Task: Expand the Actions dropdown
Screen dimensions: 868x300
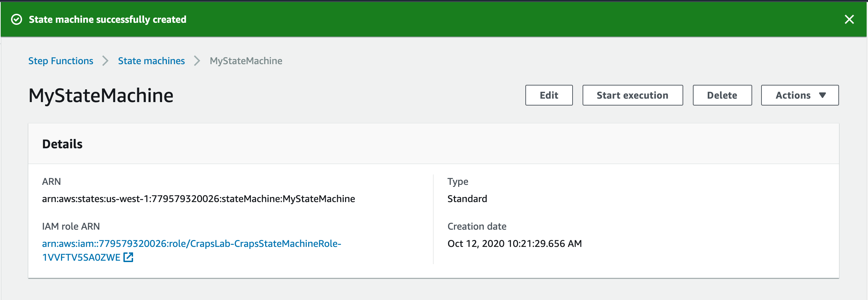Action: pos(800,95)
